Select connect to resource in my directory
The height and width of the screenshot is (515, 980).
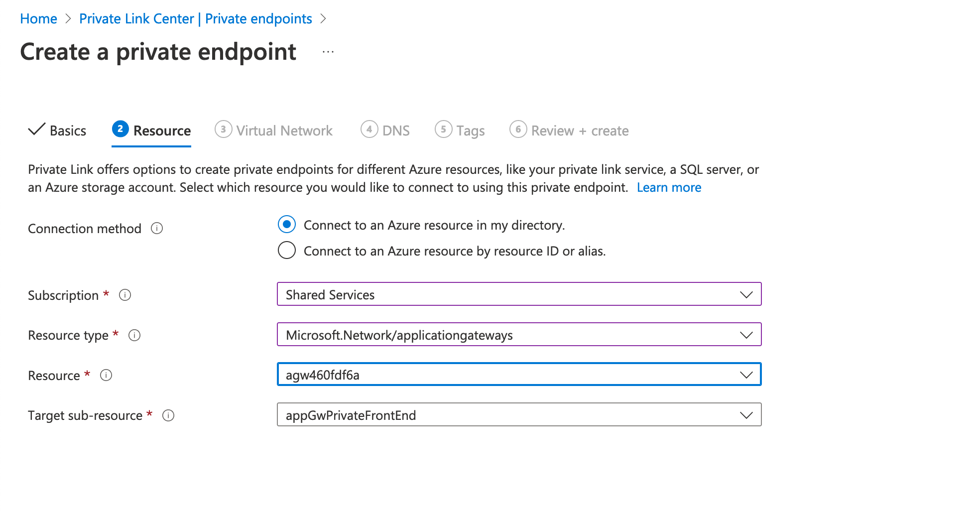[287, 225]
